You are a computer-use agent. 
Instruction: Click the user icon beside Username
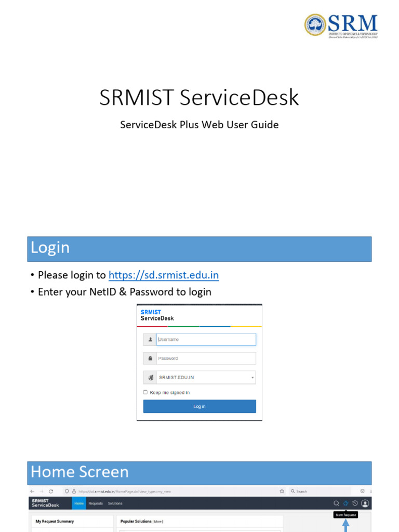pyautogui.click(x=150, y=339)
